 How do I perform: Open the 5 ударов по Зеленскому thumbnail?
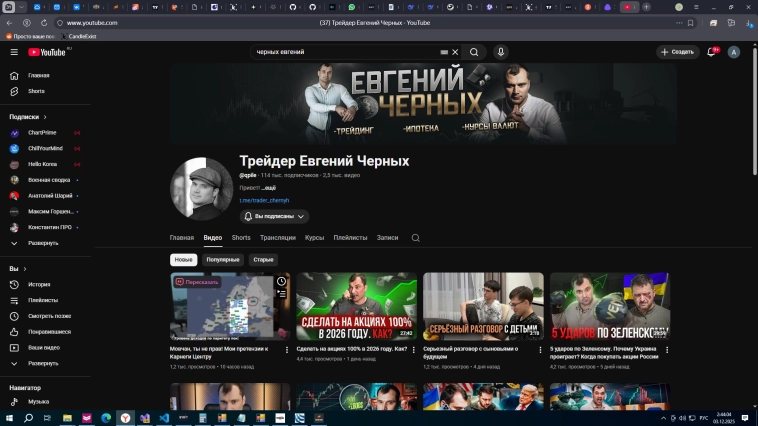tap(610, 306)
